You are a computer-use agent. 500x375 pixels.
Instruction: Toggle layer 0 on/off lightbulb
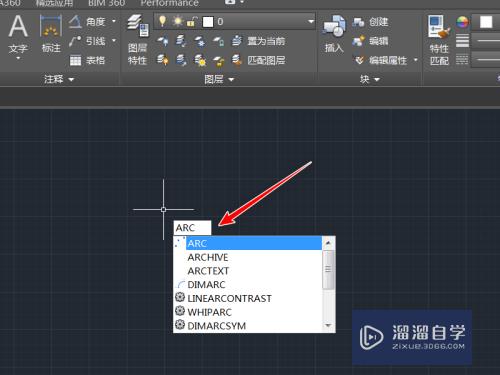pyautogui.click(x=162, y=21)
